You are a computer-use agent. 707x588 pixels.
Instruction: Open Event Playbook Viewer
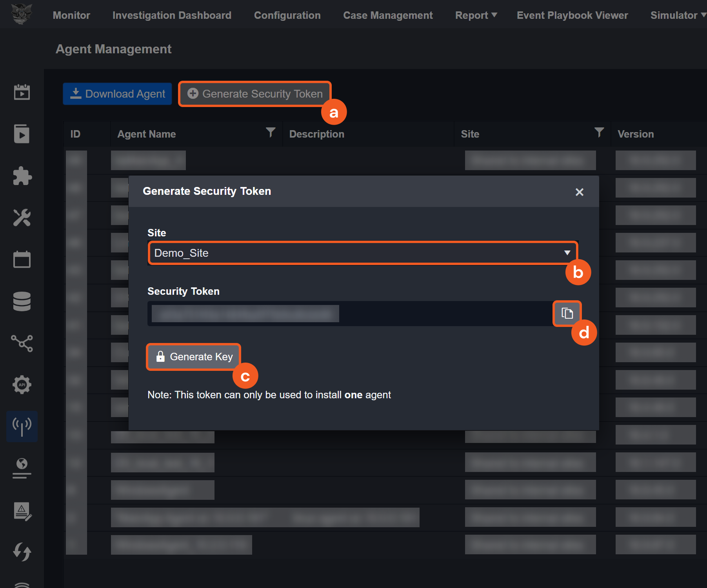[572, 15]
